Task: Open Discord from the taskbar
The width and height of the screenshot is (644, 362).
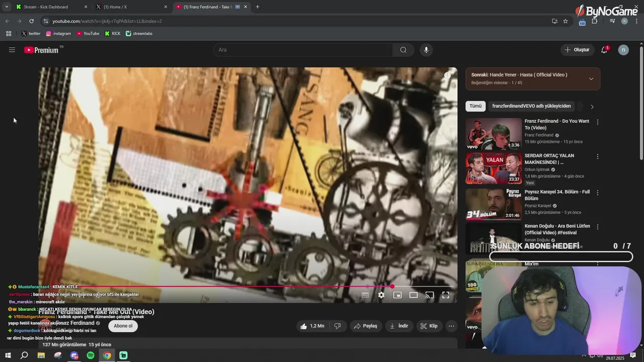Action: pos(74,355)
